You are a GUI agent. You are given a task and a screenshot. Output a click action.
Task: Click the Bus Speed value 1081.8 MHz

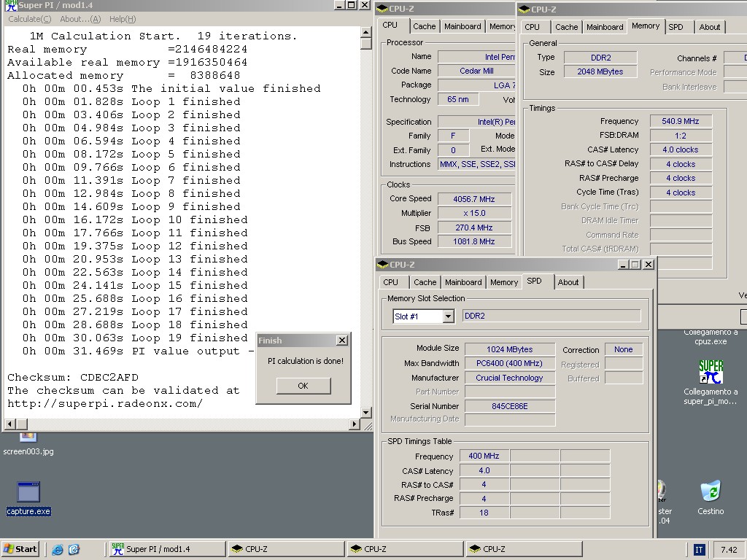pyautogui.click(x=474, y=241)
